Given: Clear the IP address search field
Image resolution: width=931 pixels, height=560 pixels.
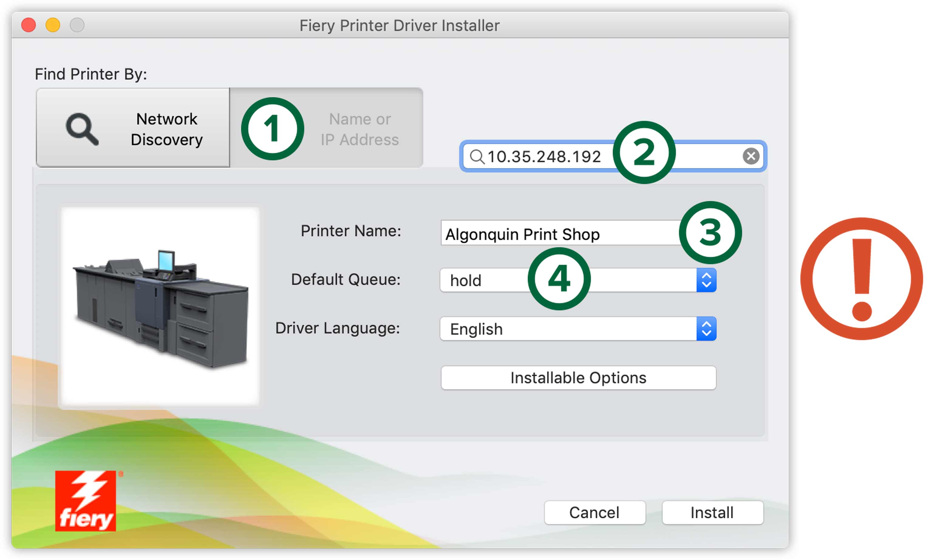Looking at the screenshot, I should 750,156.
